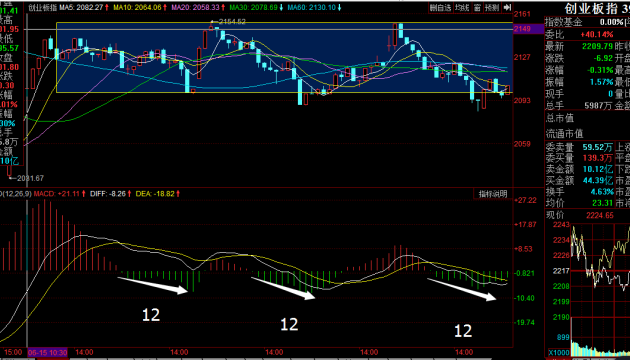
Task: Click the 删自选 button in chart toolbar
Action: (441, 8)
